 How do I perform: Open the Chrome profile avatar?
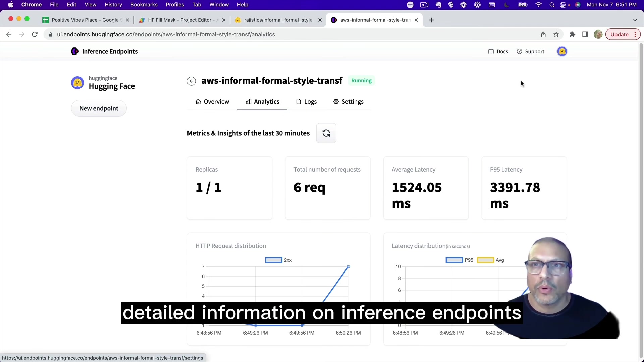(x=598, y=34)
